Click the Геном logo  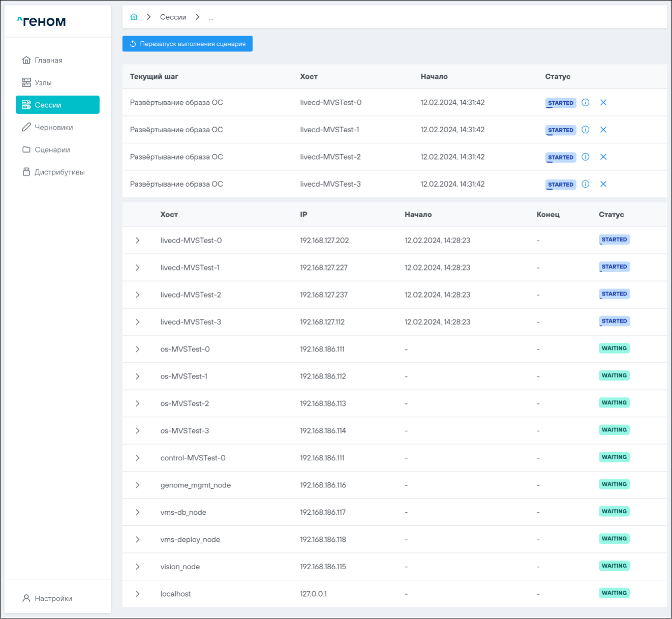pos(42,21)
